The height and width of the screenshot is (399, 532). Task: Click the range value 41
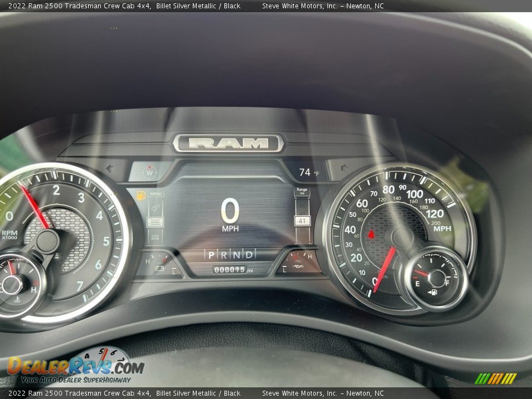(x=301, y=221)
